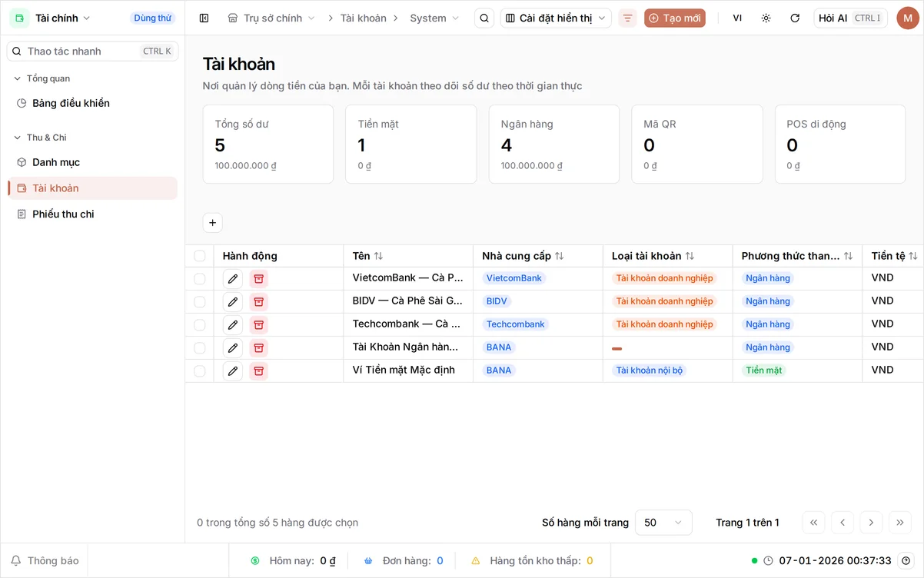Archive the VietcomBank account row
924x578 pixels.
pyautogui.click(x=259, y=278)
